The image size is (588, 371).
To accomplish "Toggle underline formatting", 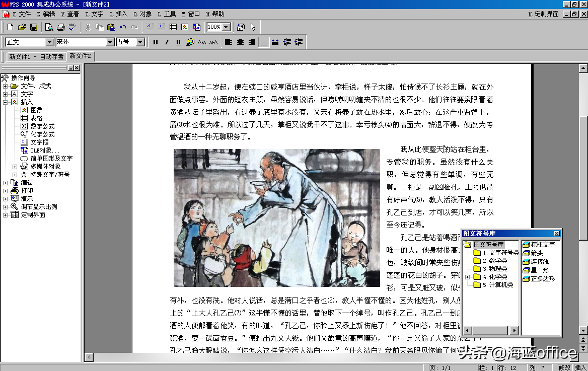I will [179, 42].
